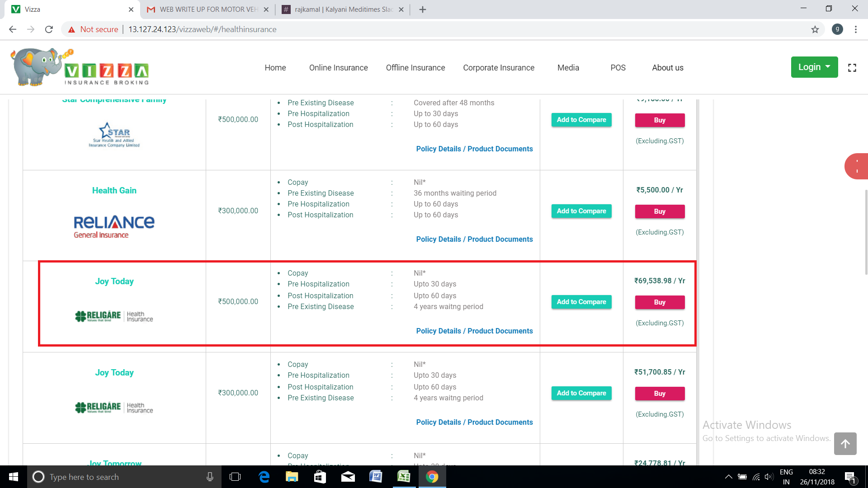Click the volume icon in system tray

tap(769, 477)
